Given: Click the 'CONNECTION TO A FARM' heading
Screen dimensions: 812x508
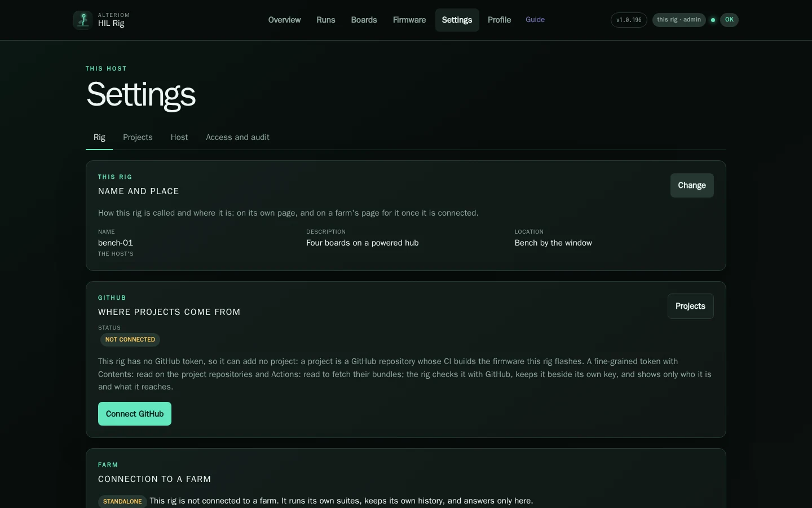Looking at the screenshot, I should tap(155, 479).
